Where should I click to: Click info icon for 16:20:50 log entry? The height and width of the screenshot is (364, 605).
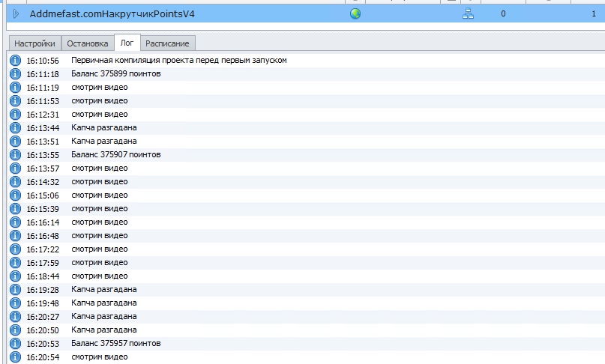pyautogui.click(x=15, y=330)
